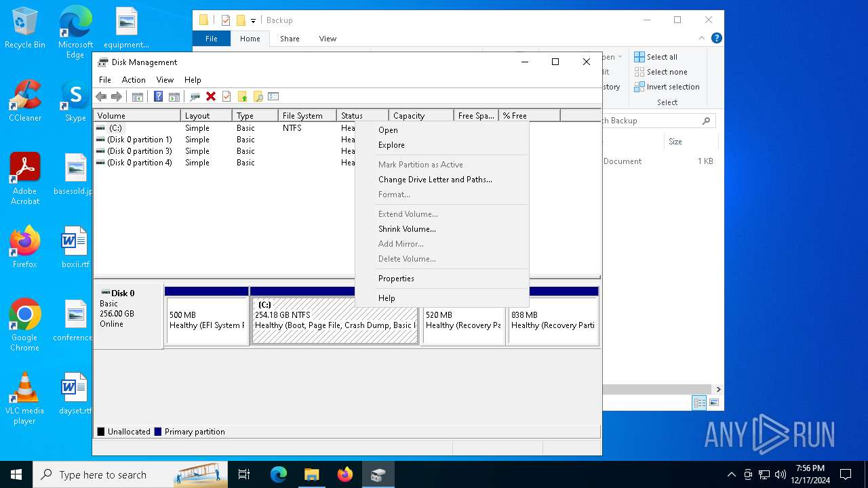Show hidden system tray icons chevron
Viewport: 868px width, 488px height.
click(731, 474)
